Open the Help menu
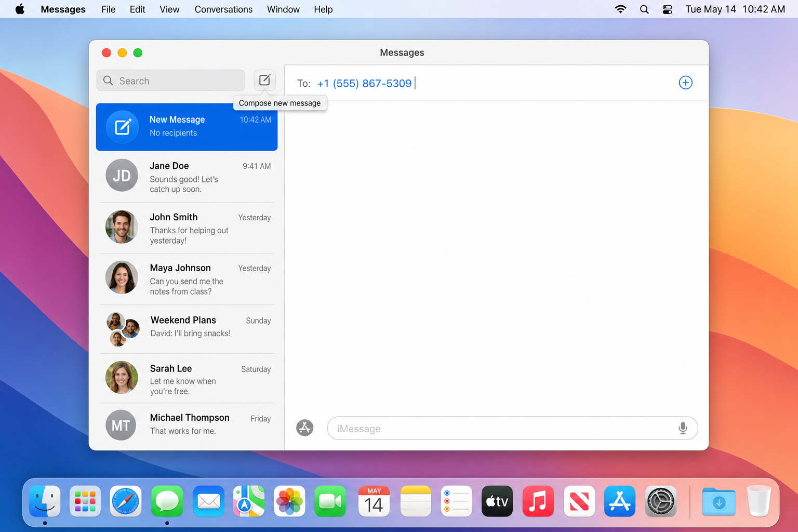This screenshot has height=532, width=798. [323, 9]
